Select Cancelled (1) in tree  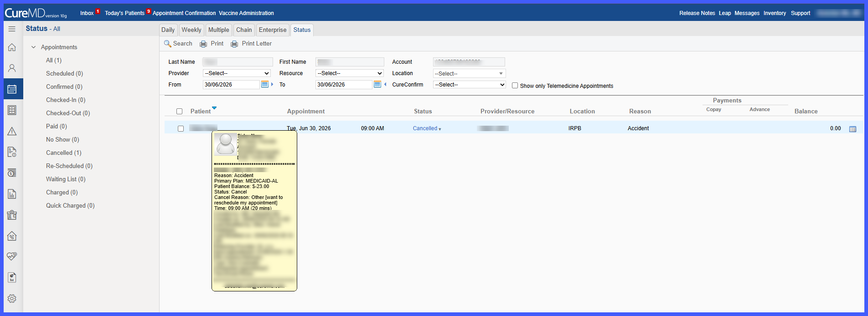[x=64, y=153]
